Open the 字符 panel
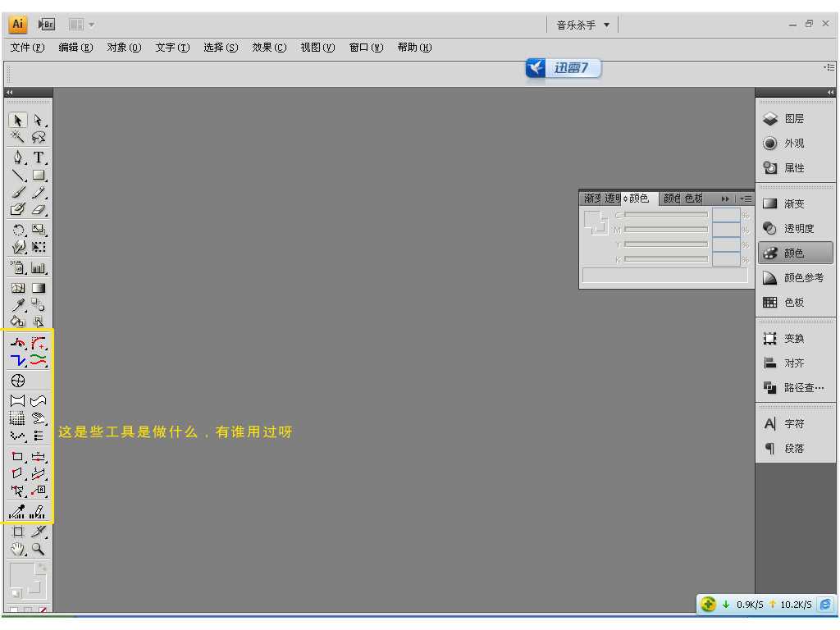The height and width of the screenshot is (630, 840). pos(795,423)
